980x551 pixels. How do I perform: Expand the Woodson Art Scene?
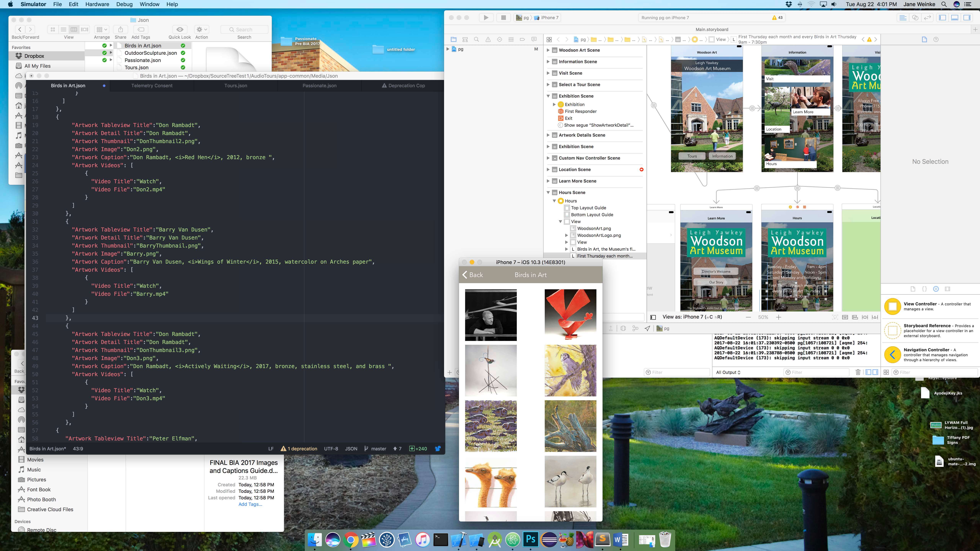548,50
